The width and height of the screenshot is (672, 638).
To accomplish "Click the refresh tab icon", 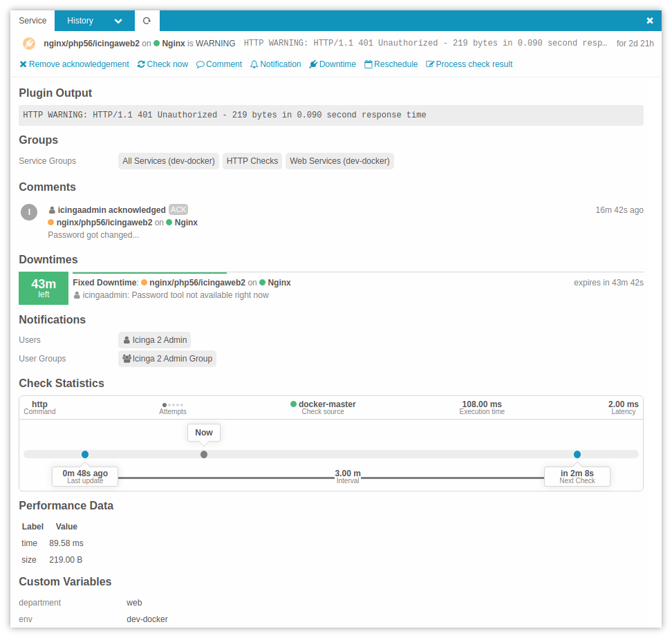I will (x=147, y=21).
